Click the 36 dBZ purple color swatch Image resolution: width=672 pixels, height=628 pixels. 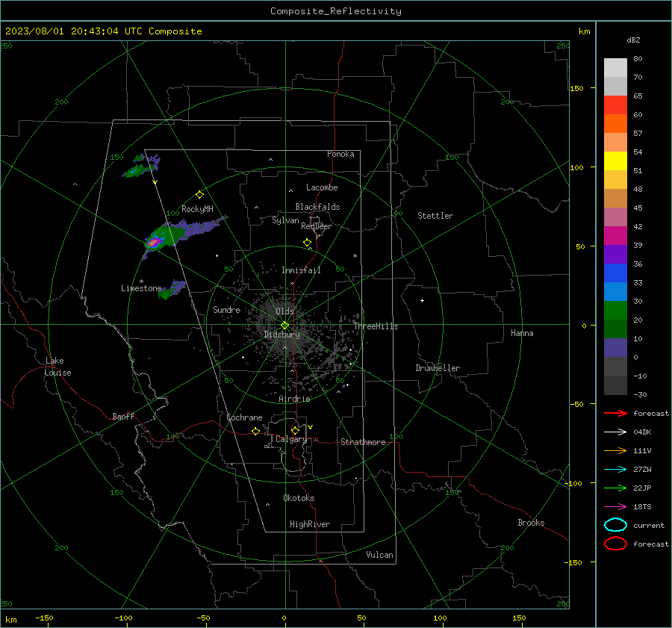coord(615,254)
